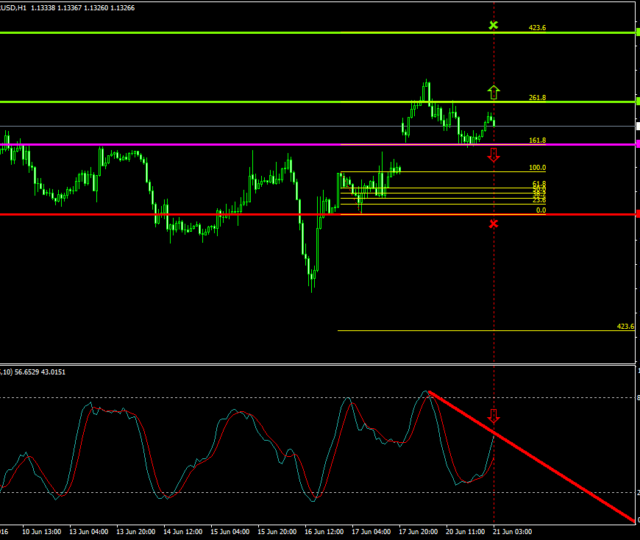Image resolution: width=640 pixels, height=540 pixels.
Task: Click the green up arrow on the chart
Action: (x=493, y=93)
